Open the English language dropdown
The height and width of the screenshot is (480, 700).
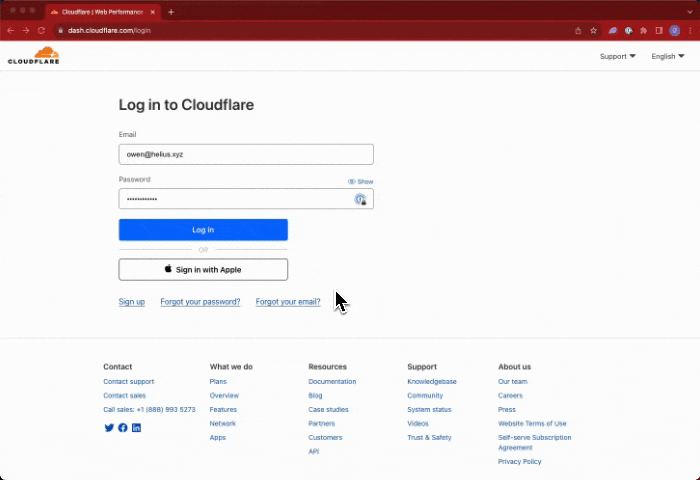coord(667,56)
